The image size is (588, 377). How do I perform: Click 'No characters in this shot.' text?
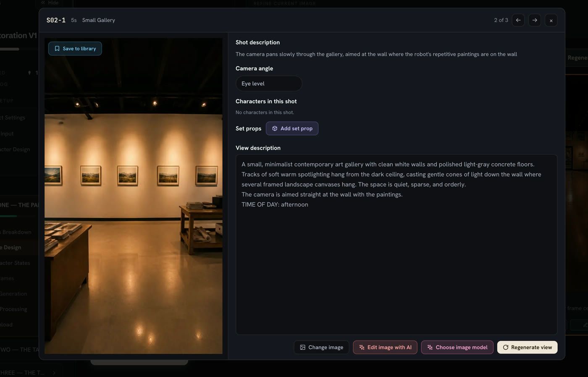tap(265, 113)
